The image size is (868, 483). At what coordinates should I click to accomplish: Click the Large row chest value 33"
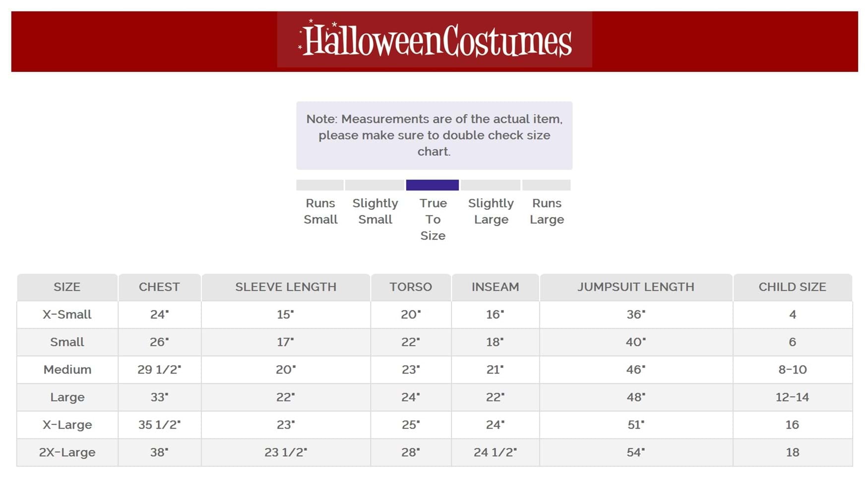159,397
